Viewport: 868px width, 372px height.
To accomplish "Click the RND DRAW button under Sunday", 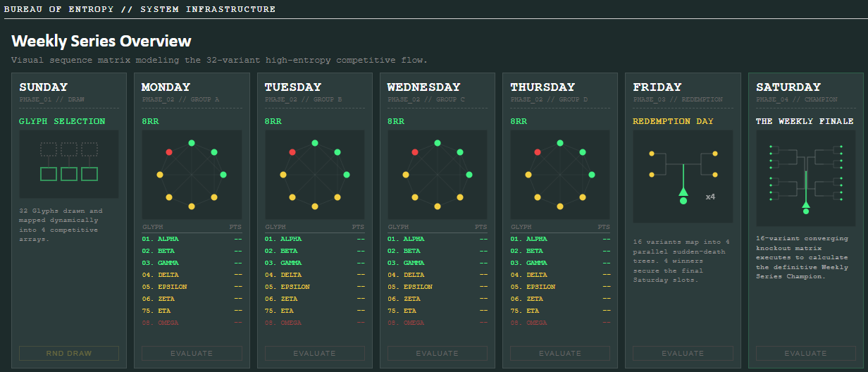I will (x=69, y=353).
